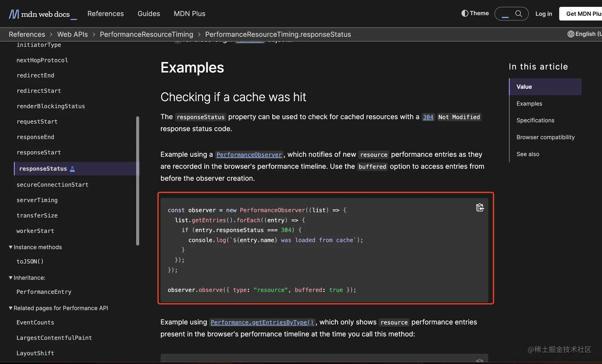Open LargestContentfulPaint in sidebar
The height and width of the screenshot is (364, 602).
point(54,338)
